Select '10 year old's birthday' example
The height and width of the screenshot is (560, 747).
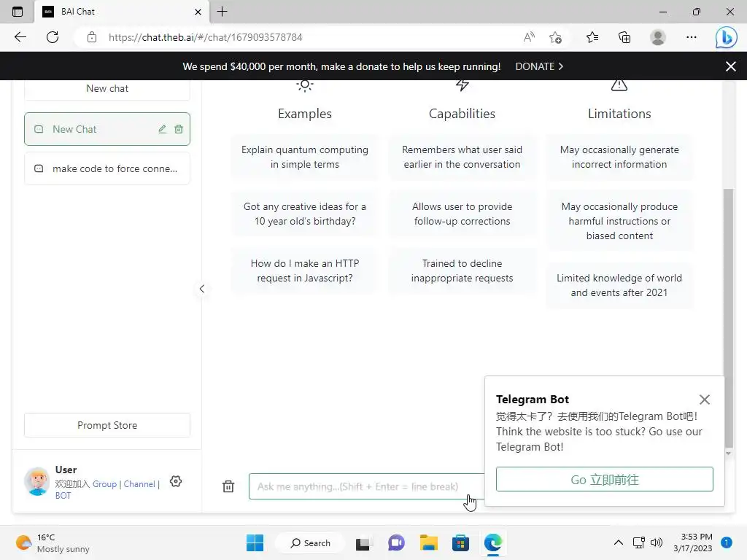305,214
